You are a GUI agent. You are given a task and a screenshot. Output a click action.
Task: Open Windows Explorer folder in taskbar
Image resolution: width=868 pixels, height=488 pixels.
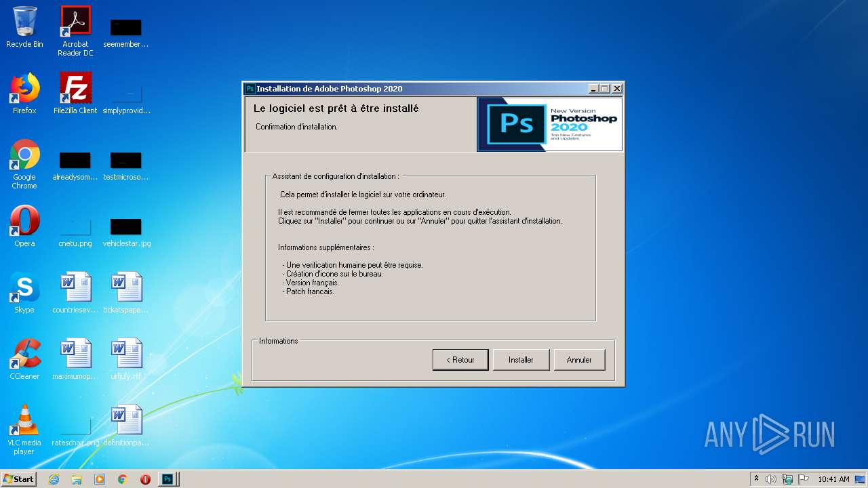(77, 479)
